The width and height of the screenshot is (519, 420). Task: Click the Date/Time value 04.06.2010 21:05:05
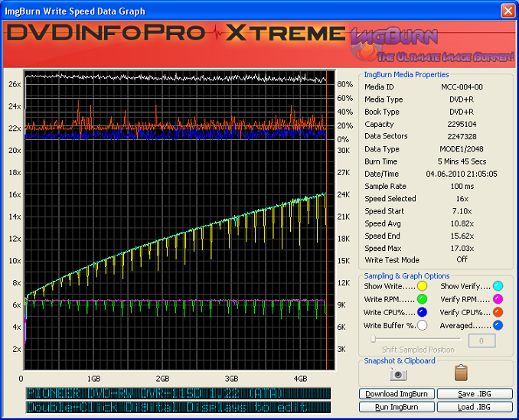(462, 174)
